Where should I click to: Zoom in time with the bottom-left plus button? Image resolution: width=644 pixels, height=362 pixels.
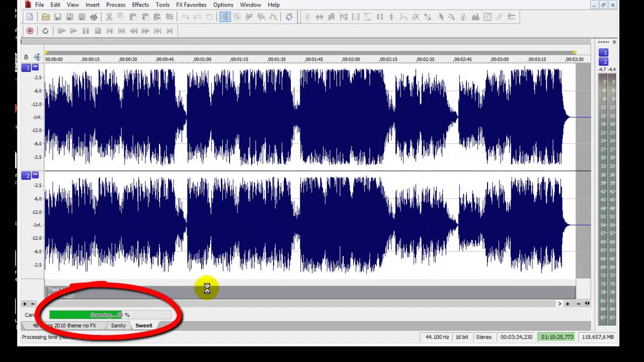[25, 304]
